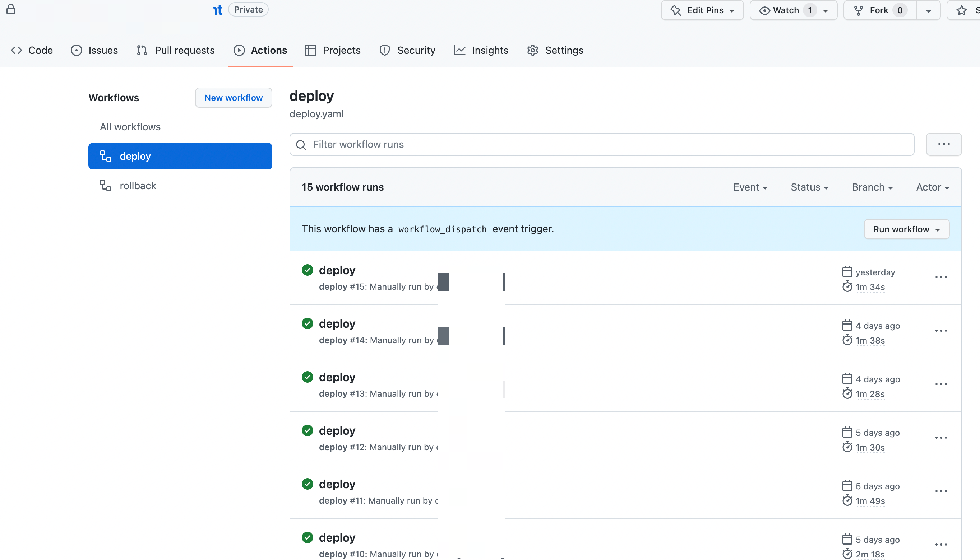The width and height of the screenshot is (980, 560).
Task: Click the New workflow button
Action: pos(233,98)
